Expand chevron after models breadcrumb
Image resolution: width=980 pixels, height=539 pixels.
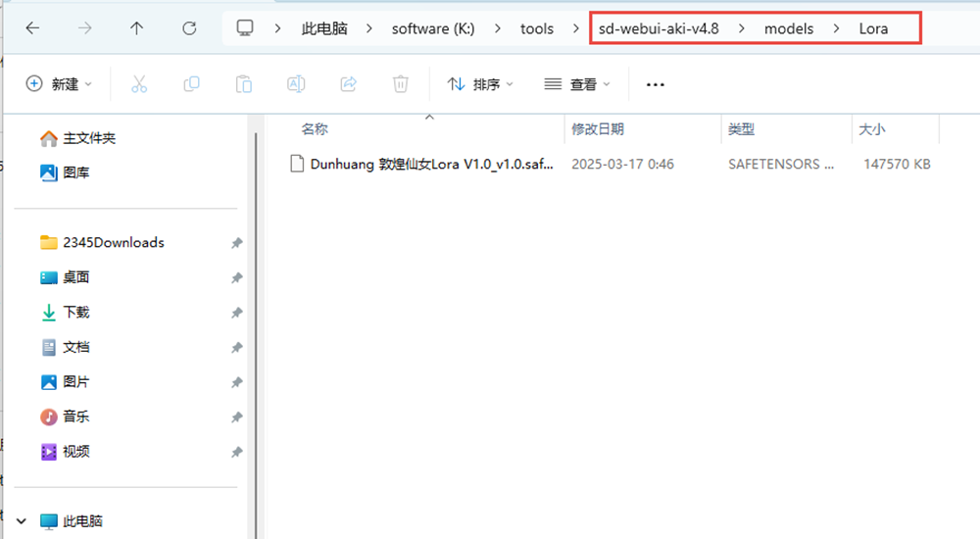tap(836, 28)
